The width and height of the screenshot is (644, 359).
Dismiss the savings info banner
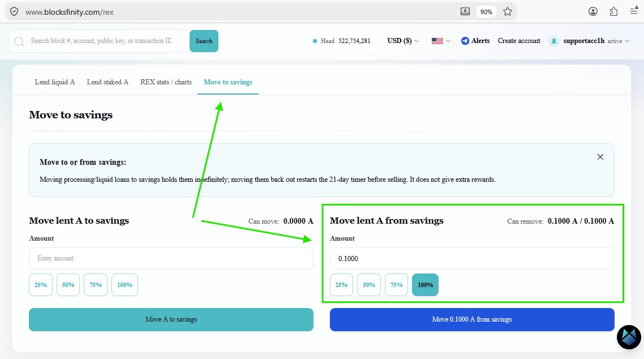pyautogui.click(x=600, y=157)
